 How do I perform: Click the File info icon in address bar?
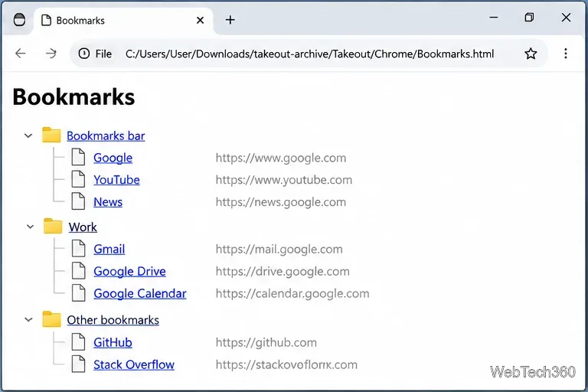pyautogui.click(x=84, y=54)
